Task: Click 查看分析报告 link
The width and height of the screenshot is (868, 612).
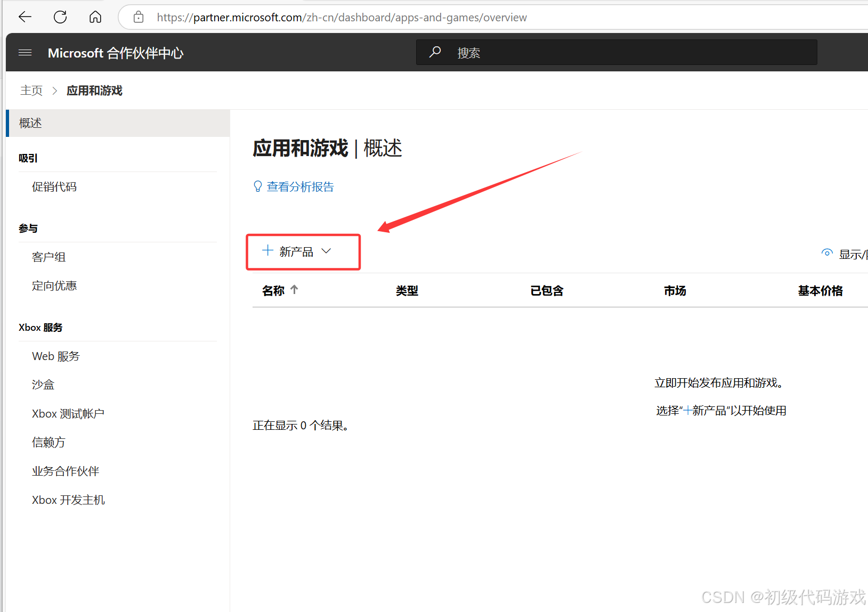Action: click(x=300, y=187)
